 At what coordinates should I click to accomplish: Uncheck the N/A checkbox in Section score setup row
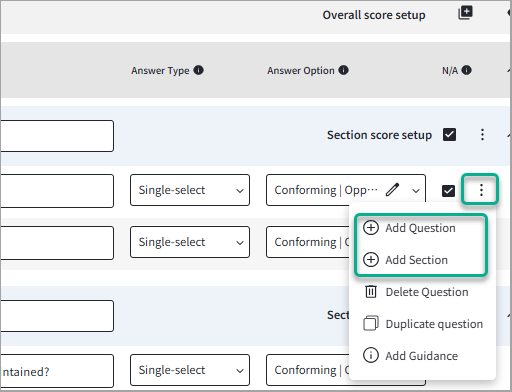[449, 135]
